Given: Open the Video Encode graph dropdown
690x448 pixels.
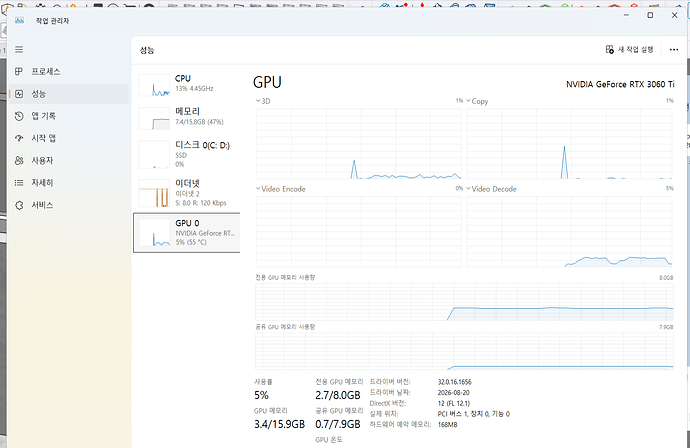Looking at the screenshot, I should click(258, 189).
